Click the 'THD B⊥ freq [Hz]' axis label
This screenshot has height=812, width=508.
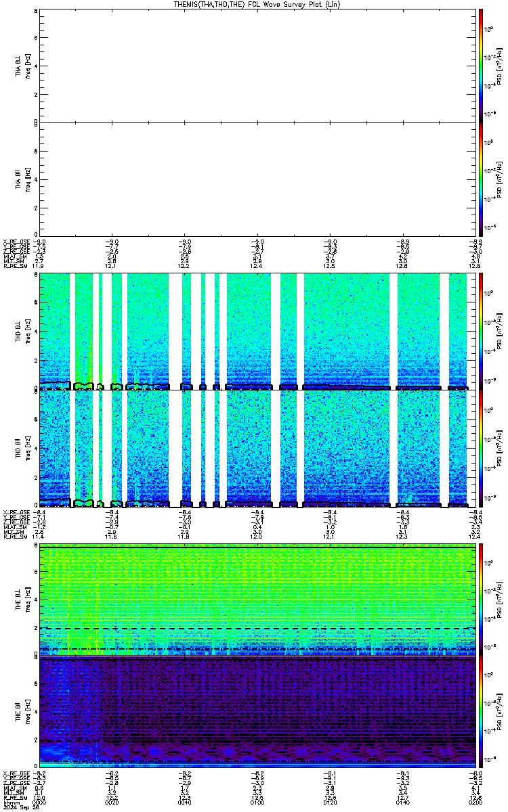coord(23,332)
